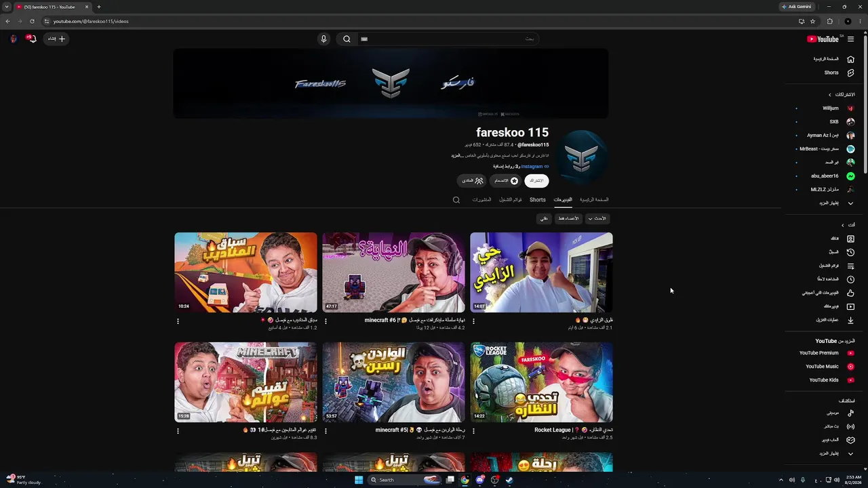Expand channel description via 'more' link
Screen dimensions: 868x488
[456, 156]
